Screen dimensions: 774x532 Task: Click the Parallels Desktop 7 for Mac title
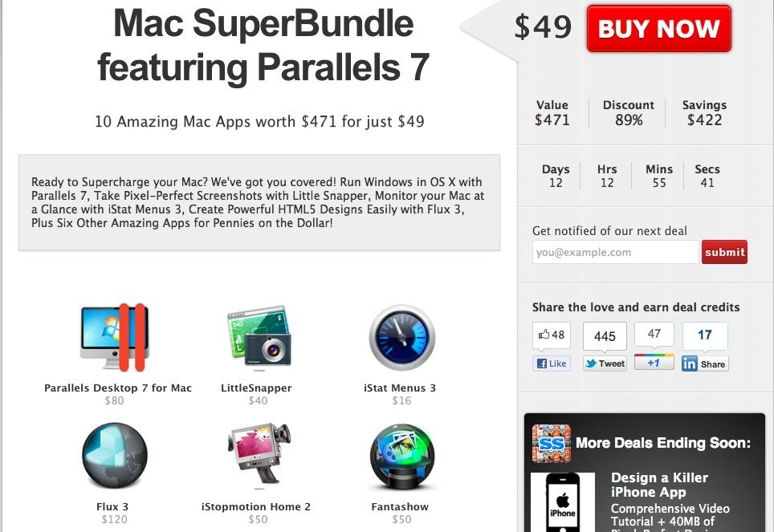(x=118, y=388)
